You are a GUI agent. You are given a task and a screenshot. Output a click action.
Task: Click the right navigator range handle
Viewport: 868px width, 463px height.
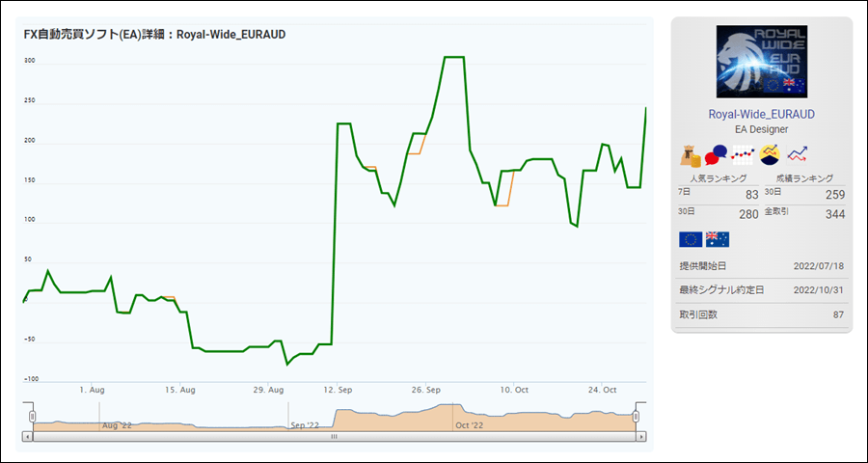click(x=637, y=416)
